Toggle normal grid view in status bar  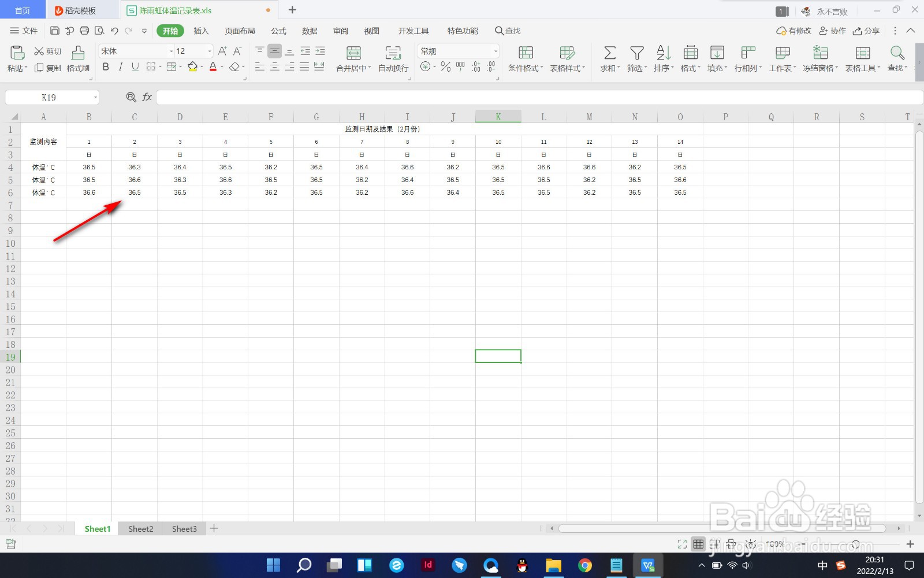(698, 544)
